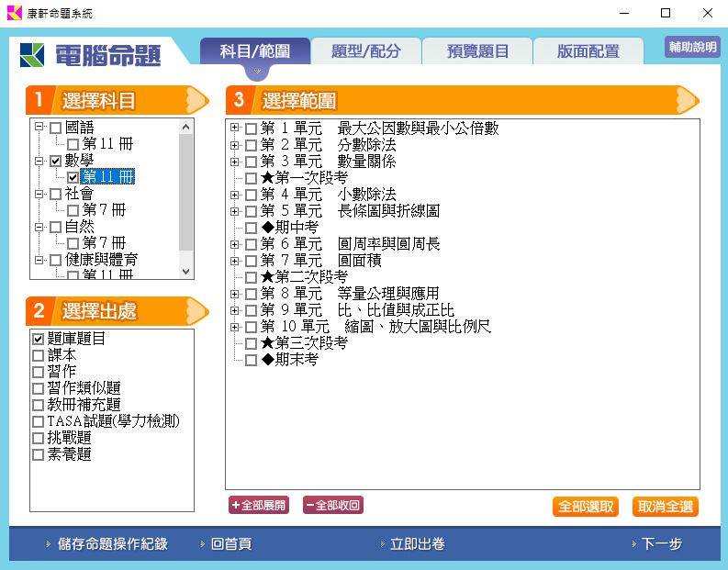
Task: Click the subject list scrollbar thumb
Action: pos(186,192)
